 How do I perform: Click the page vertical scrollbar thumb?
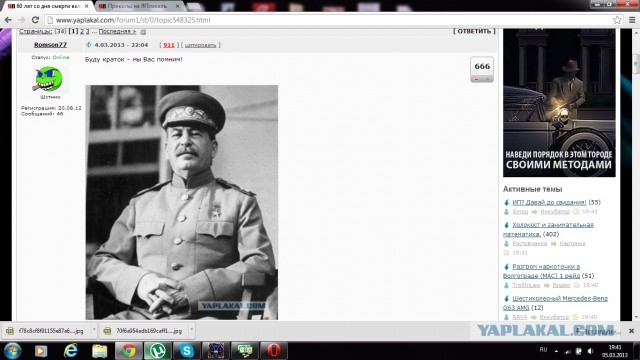636,63
